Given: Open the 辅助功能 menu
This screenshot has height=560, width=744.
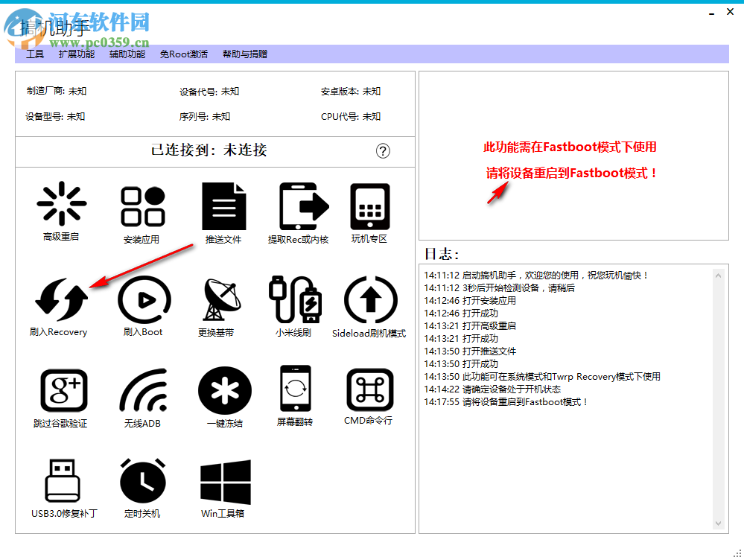Looking at the screenshot, I should click(127, 54).
